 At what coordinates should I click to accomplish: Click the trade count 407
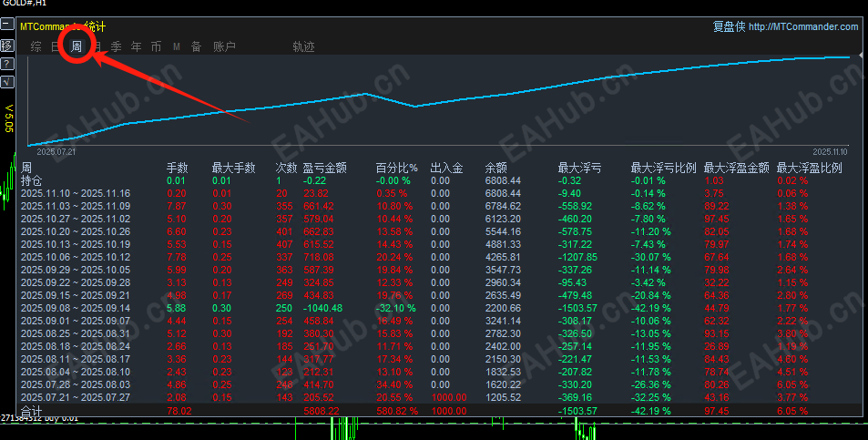click(x=284, y=244)
